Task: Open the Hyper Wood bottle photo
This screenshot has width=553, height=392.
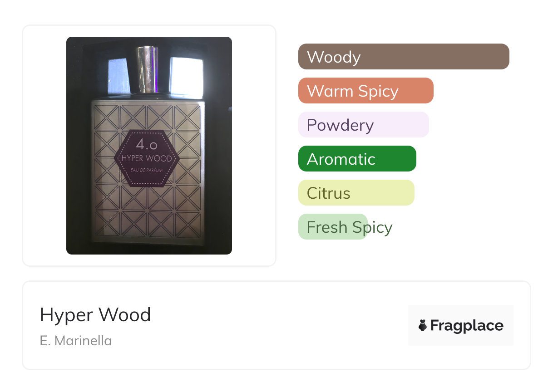Action: (x=149, y=146)
